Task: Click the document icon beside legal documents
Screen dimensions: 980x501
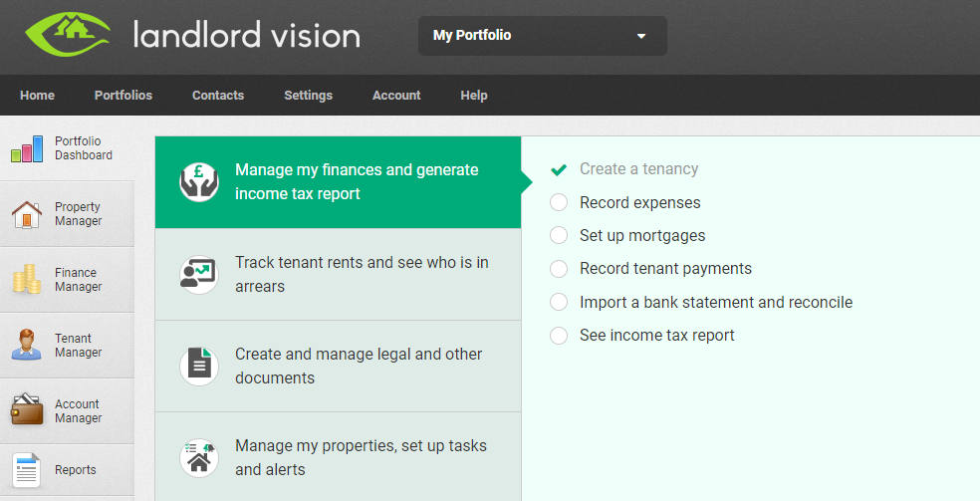Action: click(x=199, y=366)
